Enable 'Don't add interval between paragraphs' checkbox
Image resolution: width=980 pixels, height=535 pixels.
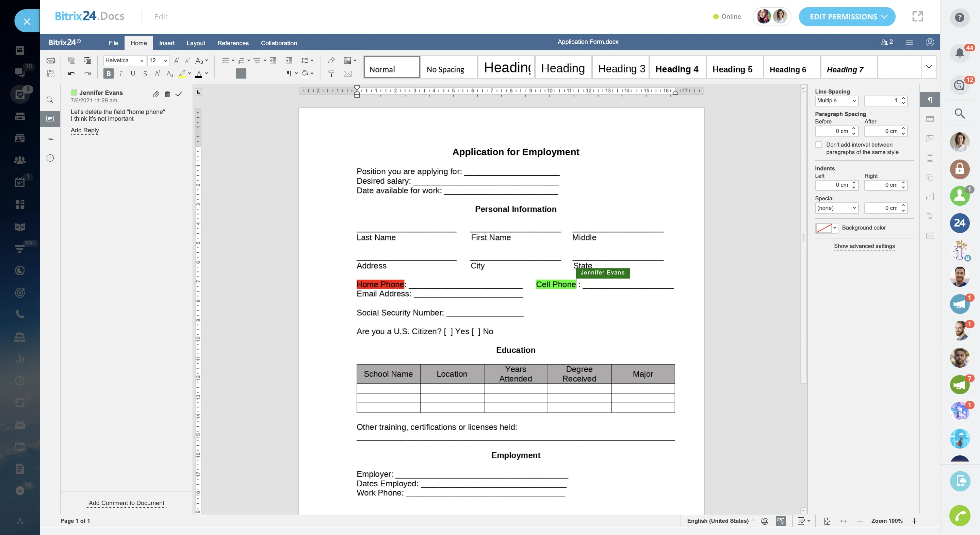pos(819,145)
